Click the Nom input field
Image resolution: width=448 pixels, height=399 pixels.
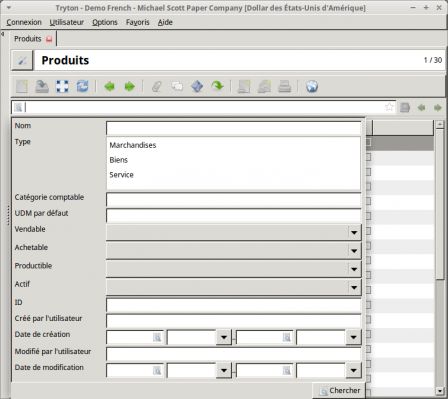[x=234, y=128]
